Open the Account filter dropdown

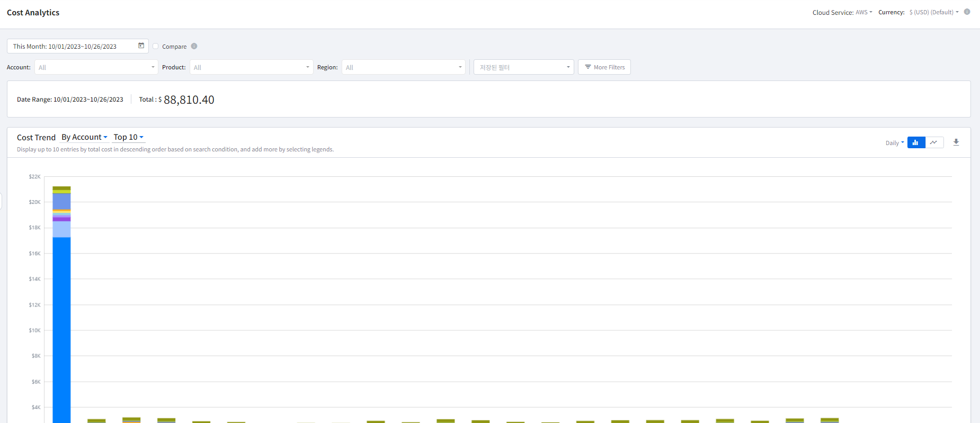coord(96,67)
